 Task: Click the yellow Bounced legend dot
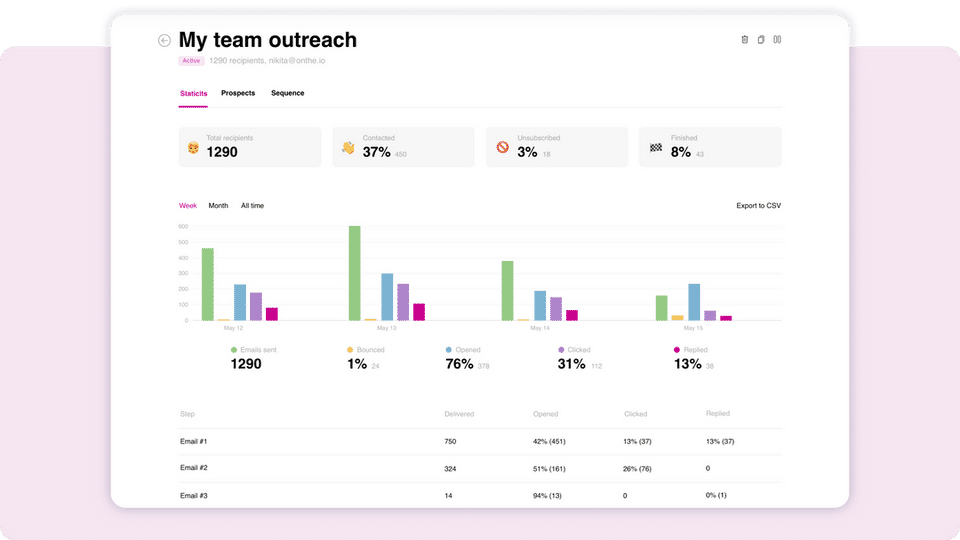[350, 350]
